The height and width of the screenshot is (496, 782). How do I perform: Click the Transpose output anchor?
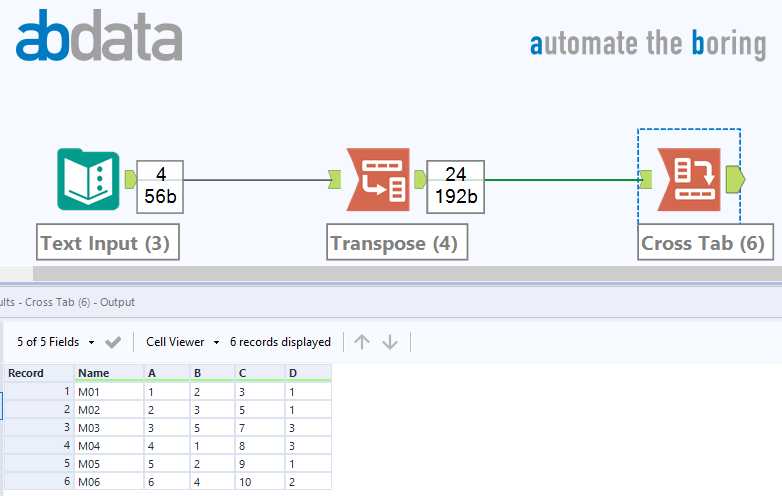(420, 179)
